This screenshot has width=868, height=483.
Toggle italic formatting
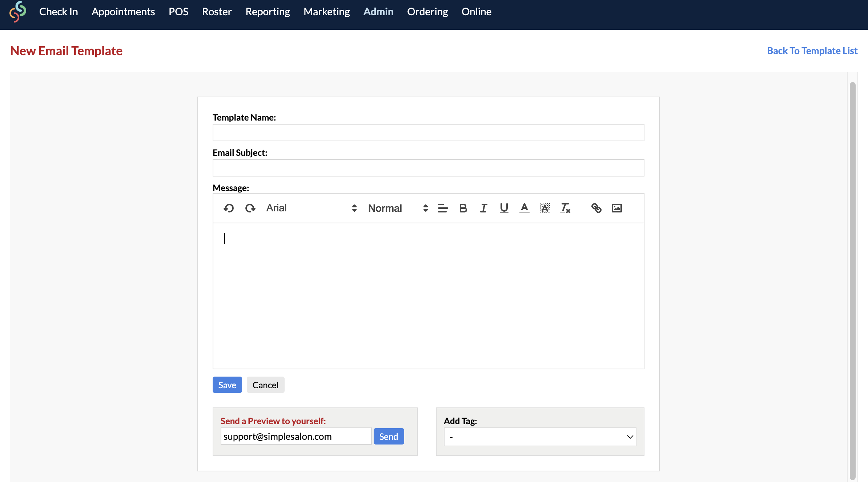click(483, 208)
